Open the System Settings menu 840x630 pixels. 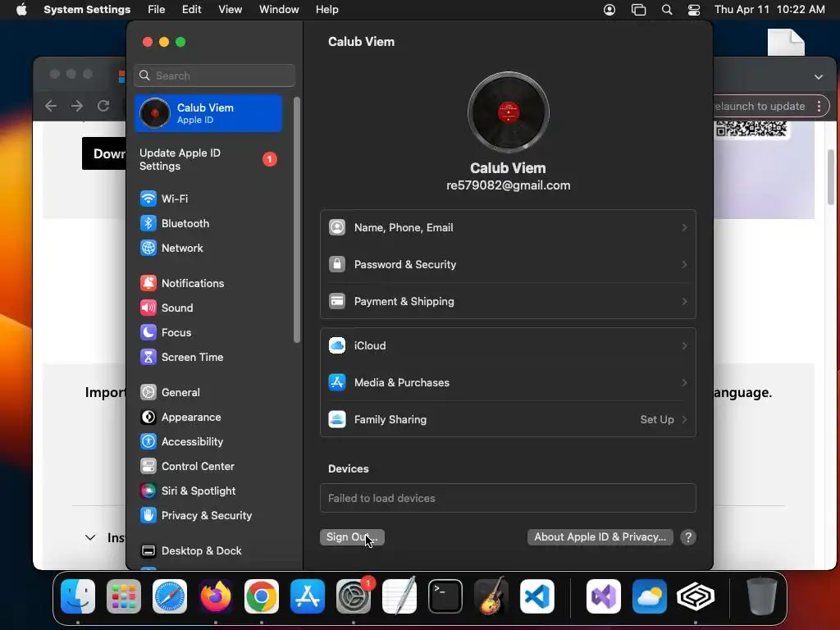(87, 10)
